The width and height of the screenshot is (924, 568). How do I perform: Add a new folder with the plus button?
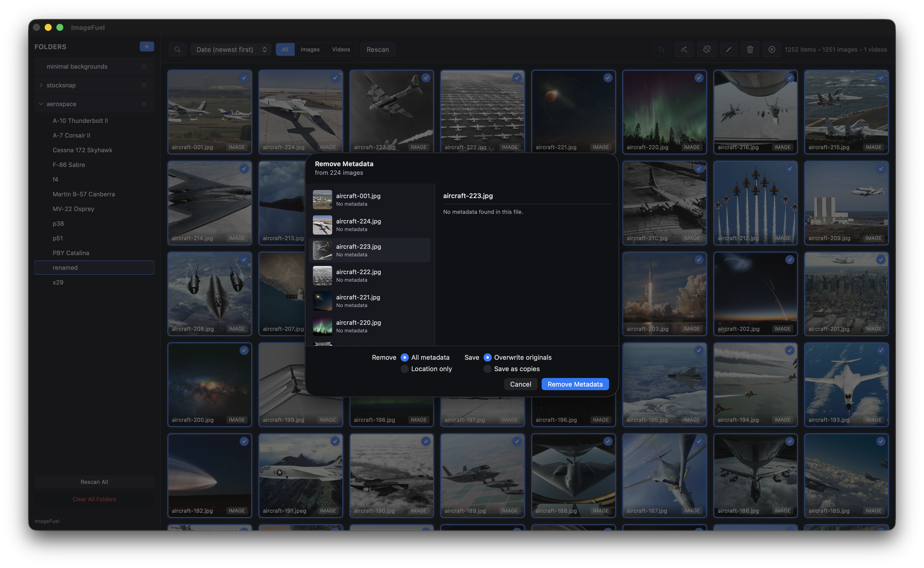(147, 47)
